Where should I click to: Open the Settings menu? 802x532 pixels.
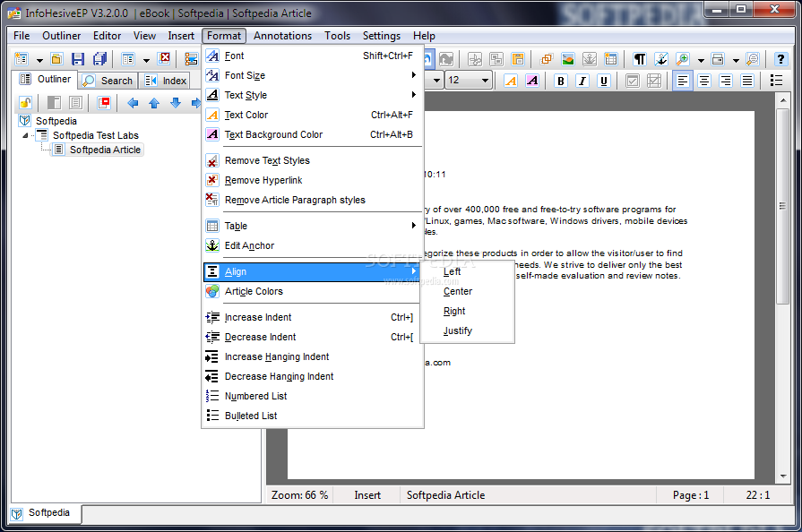382,36
